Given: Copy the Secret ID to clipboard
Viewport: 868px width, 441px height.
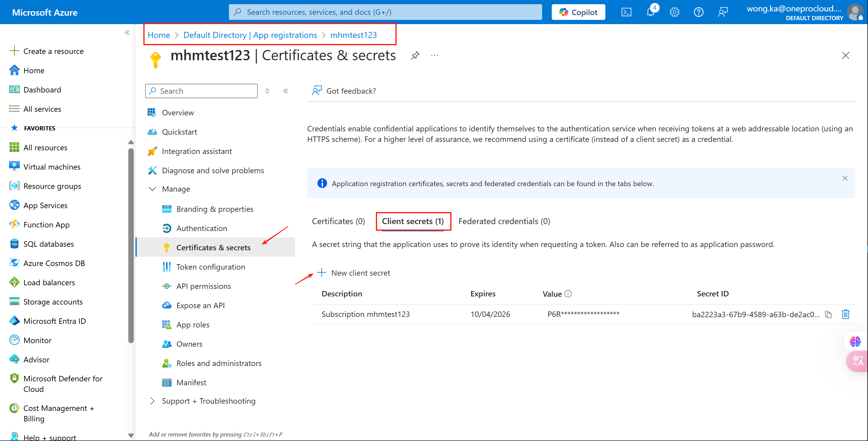Looking at the screenshot, I should pos(828,314).
